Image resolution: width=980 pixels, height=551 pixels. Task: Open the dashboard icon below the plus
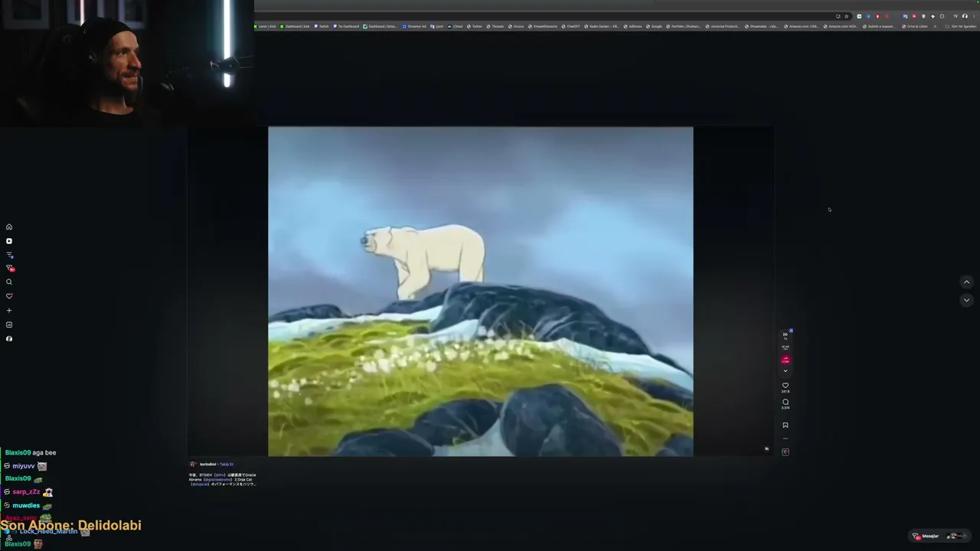[x=9, y=325]
